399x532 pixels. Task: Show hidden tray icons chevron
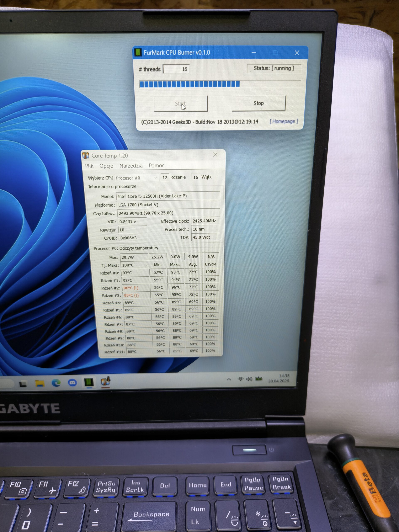pyautogui.click(x=229, y=379)
